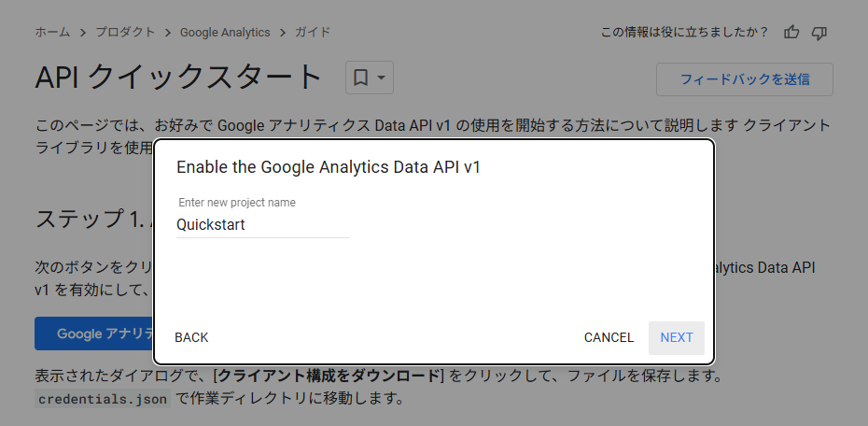
Task: Click the thumbs down not helpful icon
Action: [819, 33]
